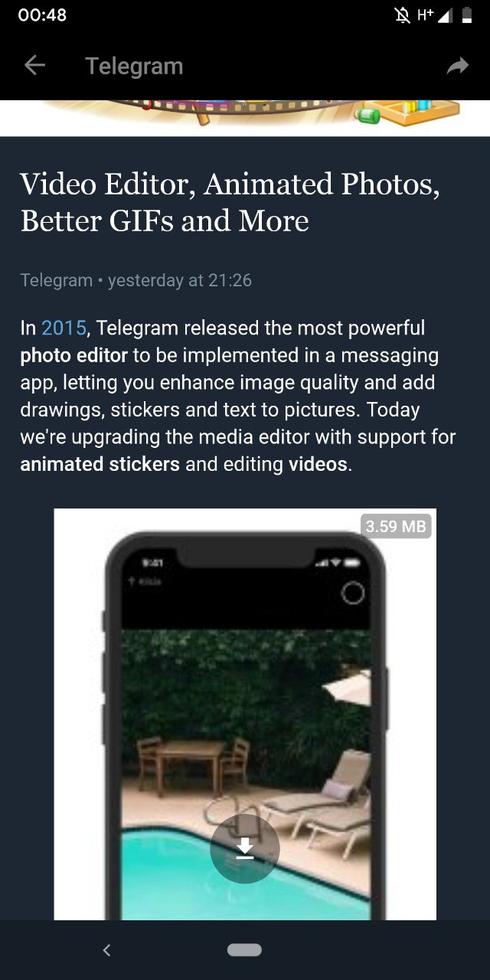The image size is (490, 980).
Task: Open the pool video preview thumbnail
Action: 245,714
